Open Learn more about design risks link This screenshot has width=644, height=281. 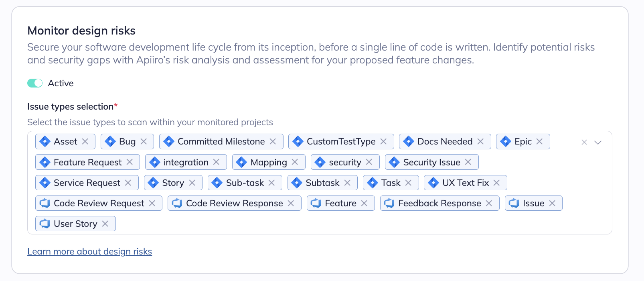click(x=89, y=251)
